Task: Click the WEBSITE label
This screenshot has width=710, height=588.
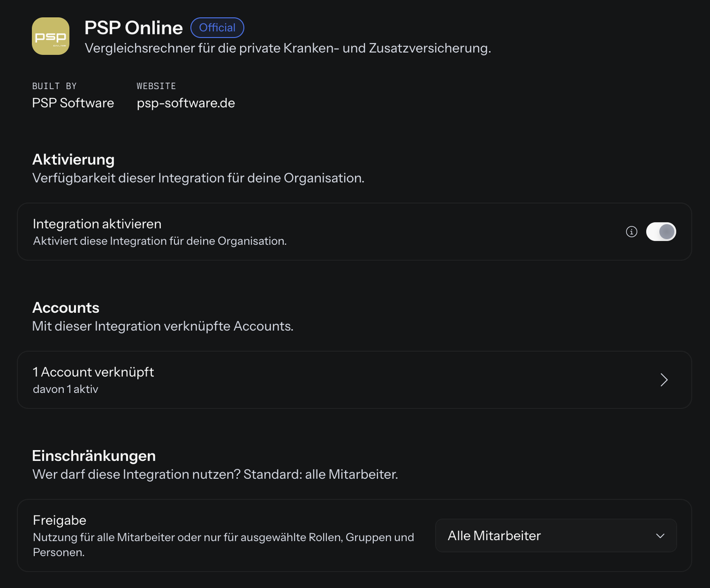Action: tap(156, 86)
